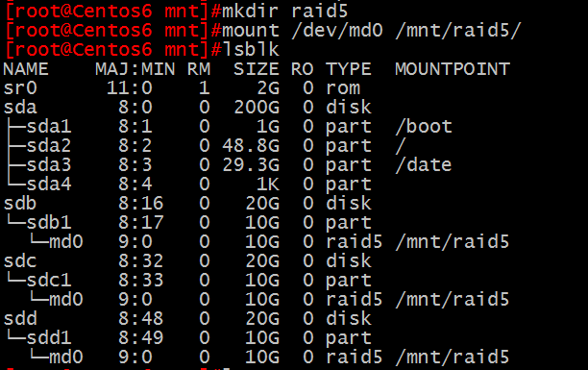Click the sdd disk name
This screenshot has width=588, height=370.
tap(20, 318)
